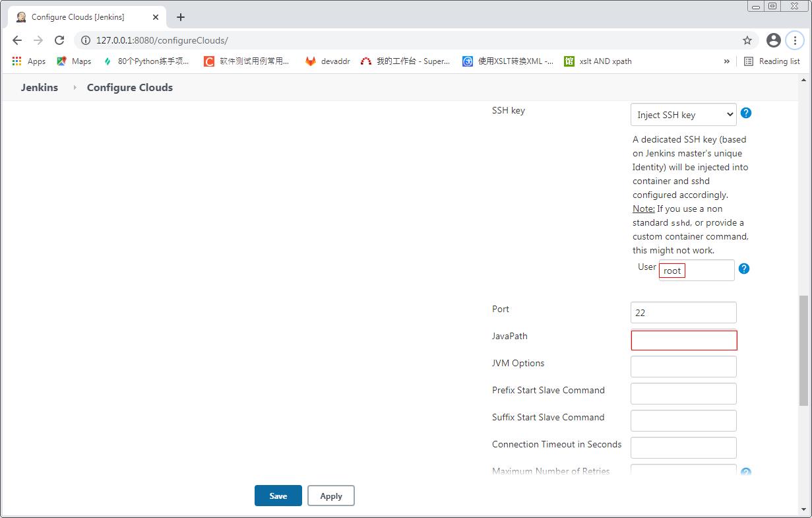Image resolution: width=812 pixels, height=518 pixels.
Task: Open Apps bookmarks shortcut
Action: 29,61
